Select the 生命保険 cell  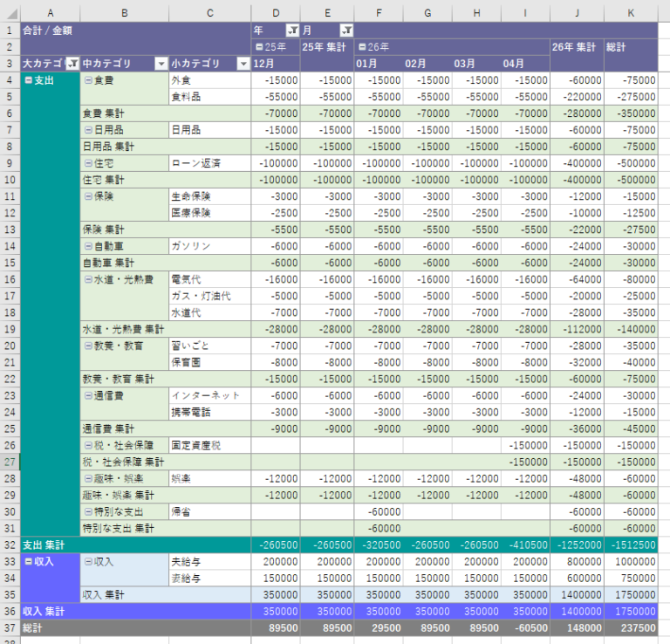click(209, 196)
